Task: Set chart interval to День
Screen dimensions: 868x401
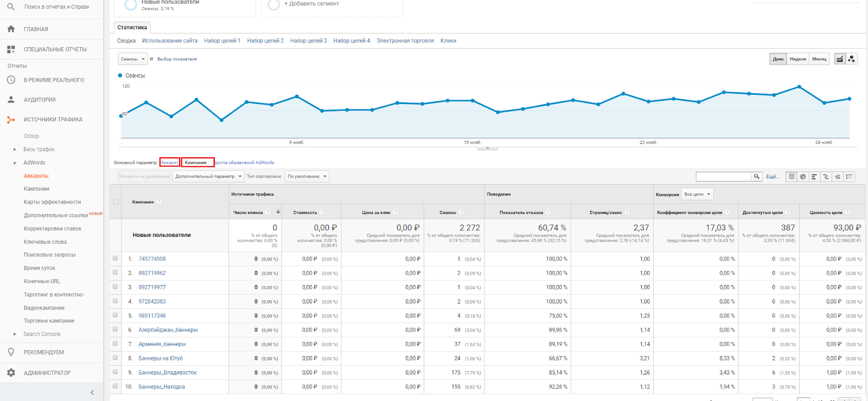Action: [778, 59]
